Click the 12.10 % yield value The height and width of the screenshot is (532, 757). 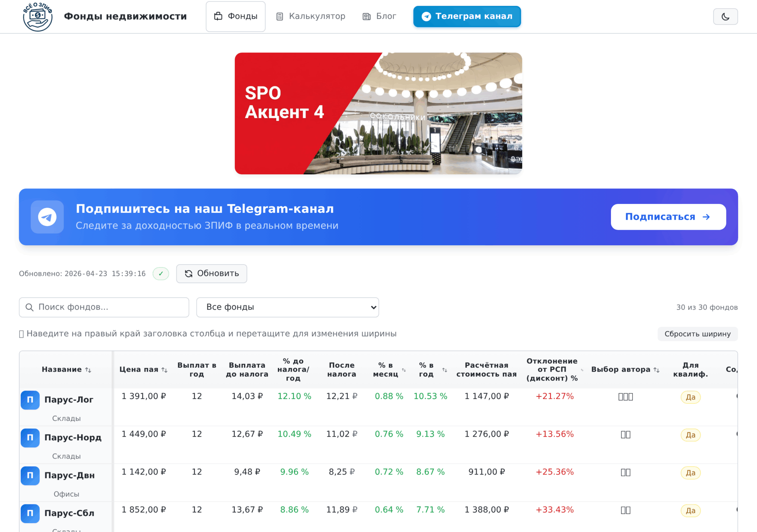click(x=294, y=396)
